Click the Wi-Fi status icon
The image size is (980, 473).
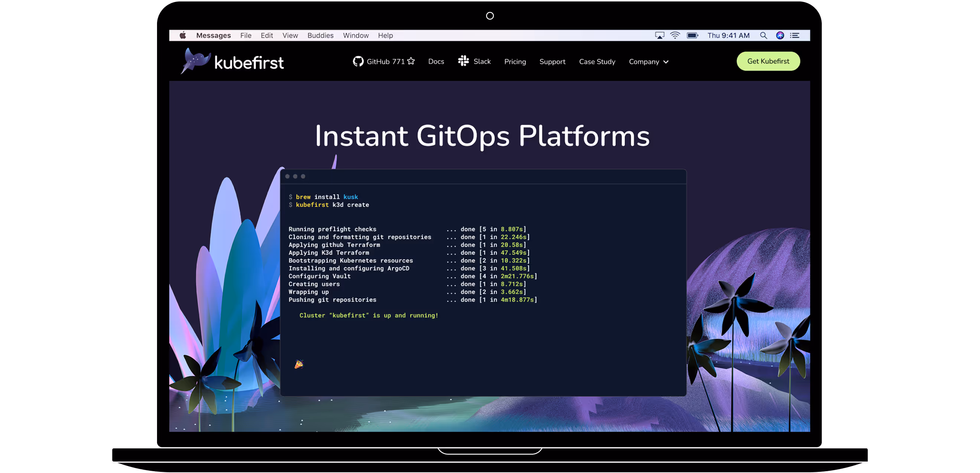click(675, 35)
